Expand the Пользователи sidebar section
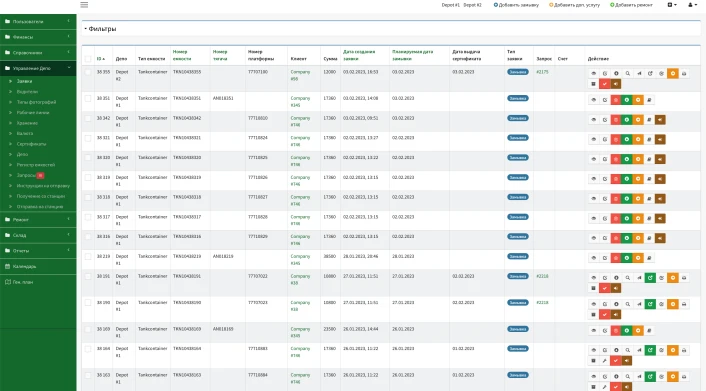706x391 pixels. (x=38, y=21)
